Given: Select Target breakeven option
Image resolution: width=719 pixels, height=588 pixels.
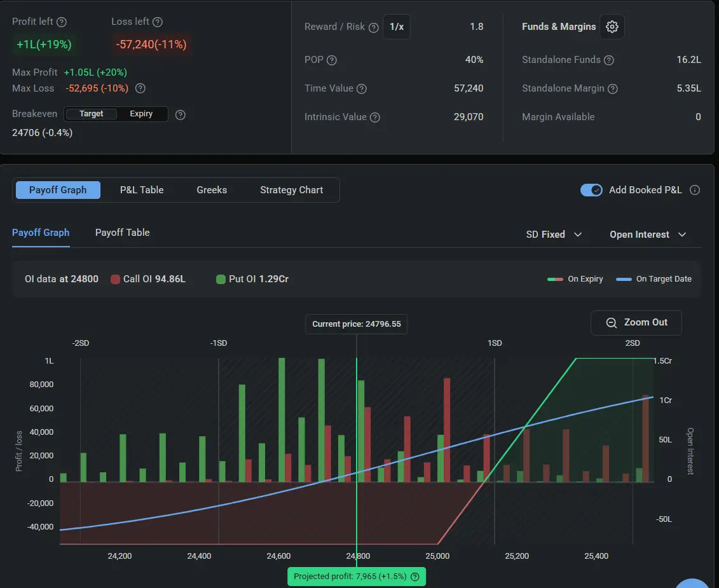Looking at the screenshot, I should pos(92,114).
